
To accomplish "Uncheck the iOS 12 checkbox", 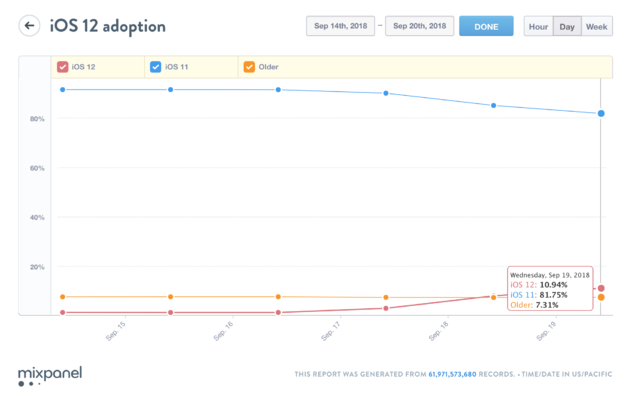I will 62,67.
